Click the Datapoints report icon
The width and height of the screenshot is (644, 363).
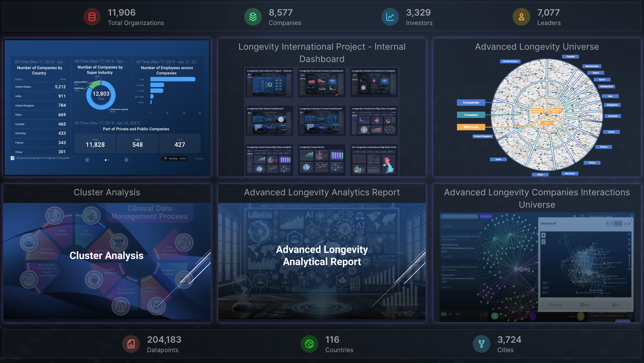131,344
